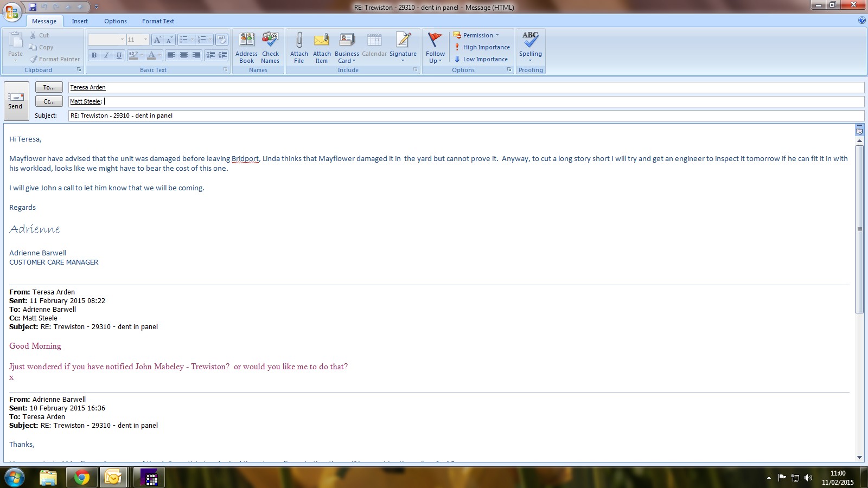Click the Cc... button
The height and width of the screenshot is (488, 868).
(49, 101)
